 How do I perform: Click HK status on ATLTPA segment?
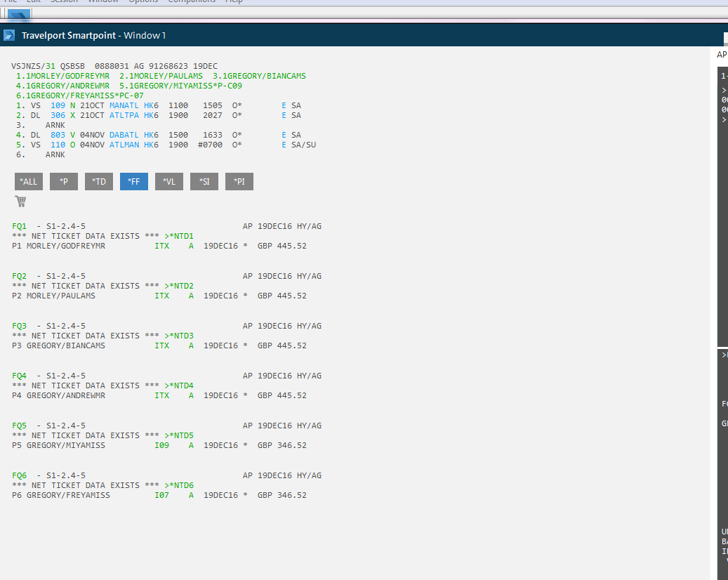pos(149,115)
